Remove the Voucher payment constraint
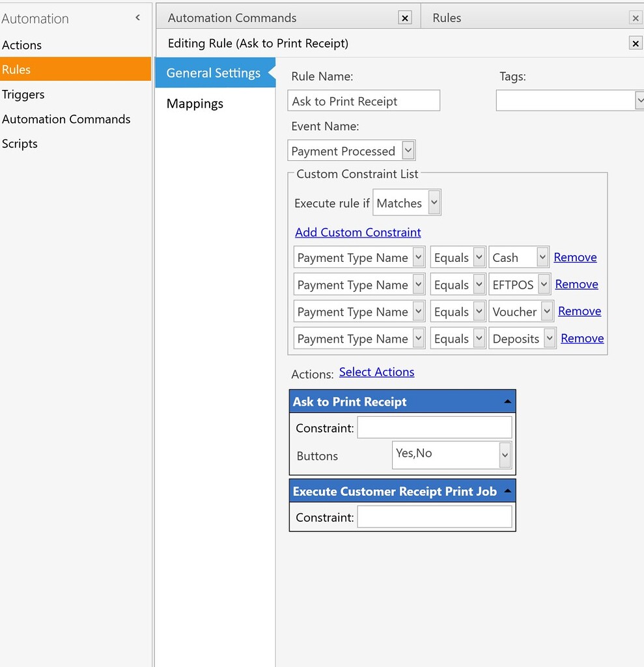The height and width of the screenshot is (667, 644). pos(579,311)
